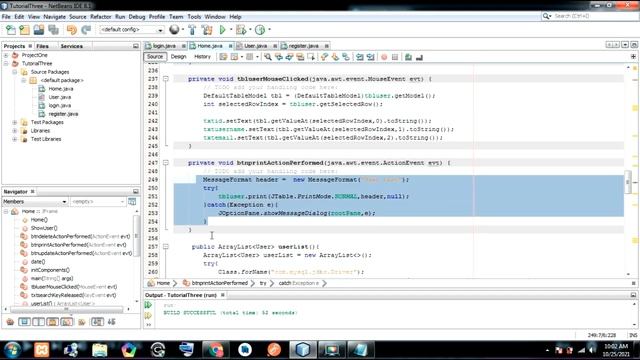The height and width of the screenshot is (360, 640).
Task: Open the empty filter combo in Navigator
Action: pyautogui.click(x=98, y=202)
